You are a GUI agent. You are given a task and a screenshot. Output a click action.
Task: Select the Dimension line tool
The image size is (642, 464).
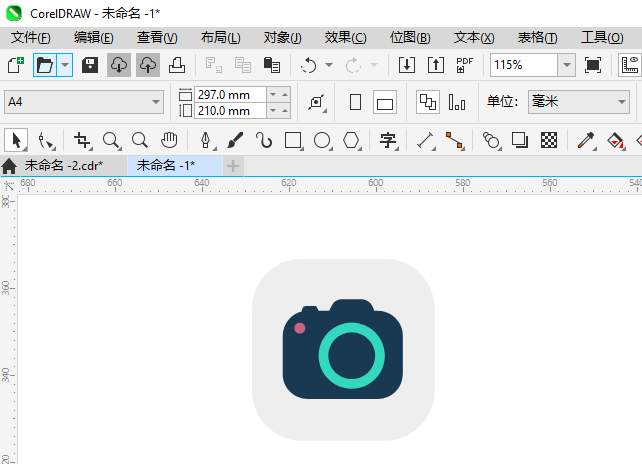426,140
